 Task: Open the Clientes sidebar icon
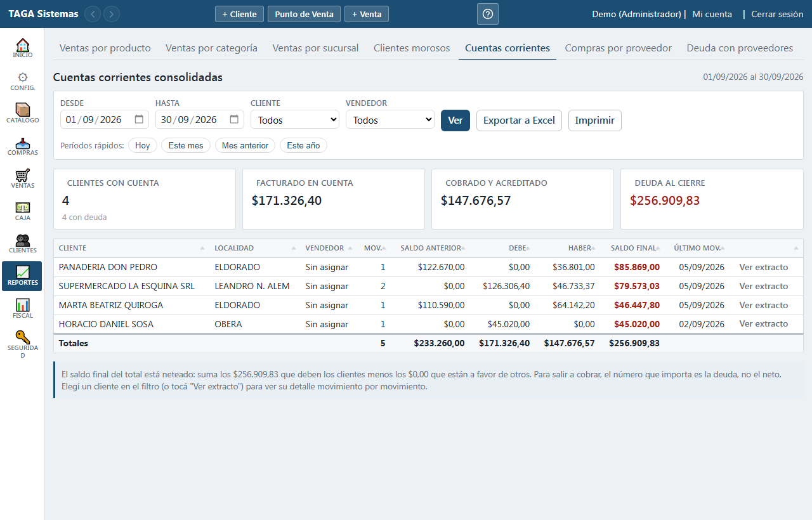pos(22,244)
